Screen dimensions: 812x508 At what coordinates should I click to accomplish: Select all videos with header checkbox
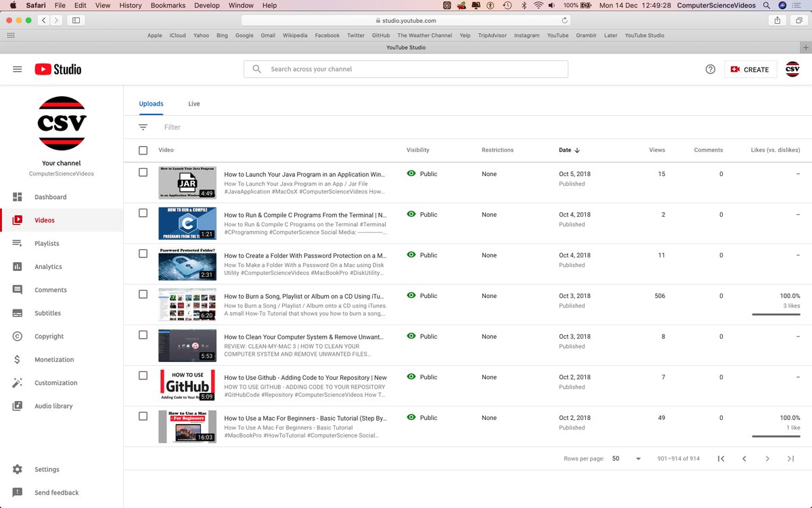pos(143,150)
